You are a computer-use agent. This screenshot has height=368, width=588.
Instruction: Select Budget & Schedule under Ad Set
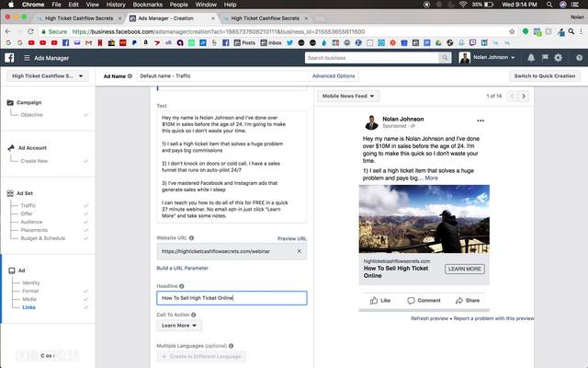[x=43, y=238]
